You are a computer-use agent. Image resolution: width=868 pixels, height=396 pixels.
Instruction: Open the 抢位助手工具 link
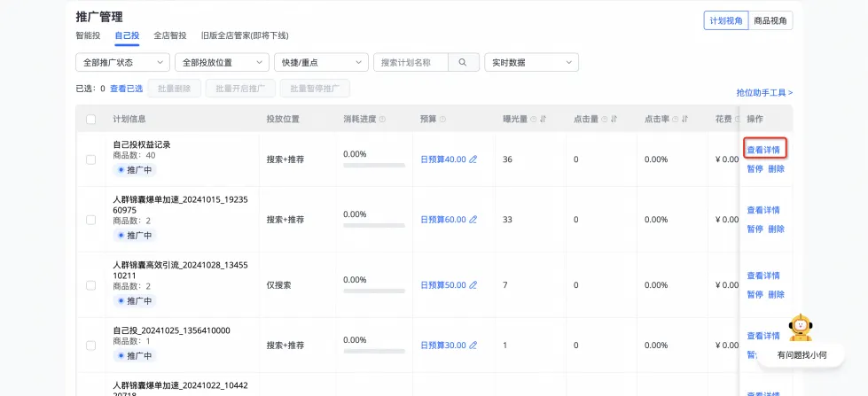[x=764, y=92]
